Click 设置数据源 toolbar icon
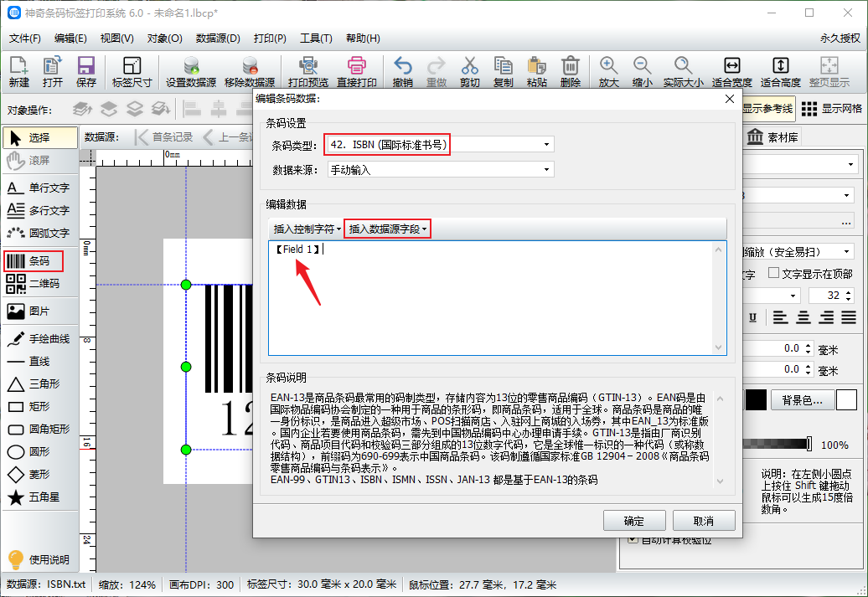The height and width of the screenshot is (597, 868). (x=191, y=72)
